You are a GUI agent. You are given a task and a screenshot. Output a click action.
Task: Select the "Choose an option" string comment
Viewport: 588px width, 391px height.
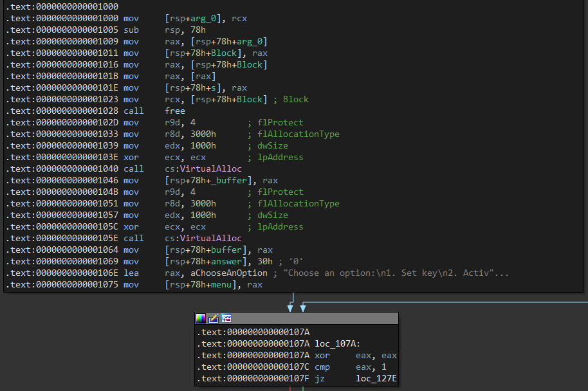pyautogui.click(x=396, y=273)
